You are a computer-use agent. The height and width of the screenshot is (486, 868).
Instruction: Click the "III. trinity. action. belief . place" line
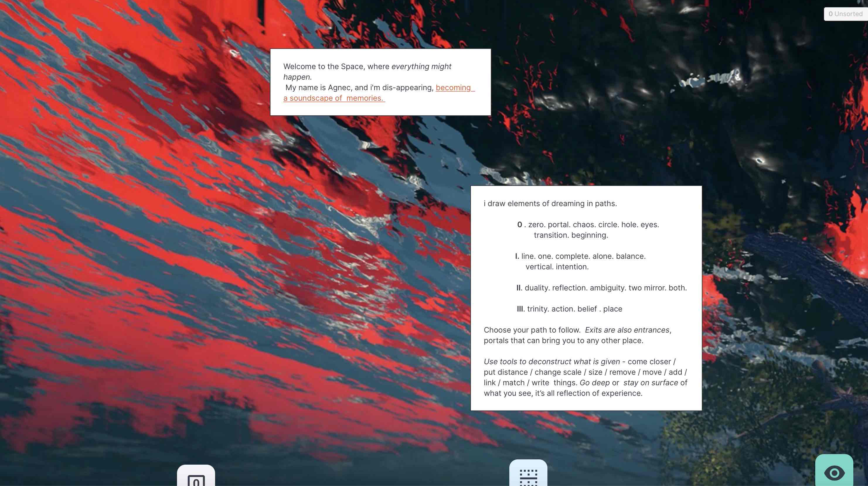569,309
